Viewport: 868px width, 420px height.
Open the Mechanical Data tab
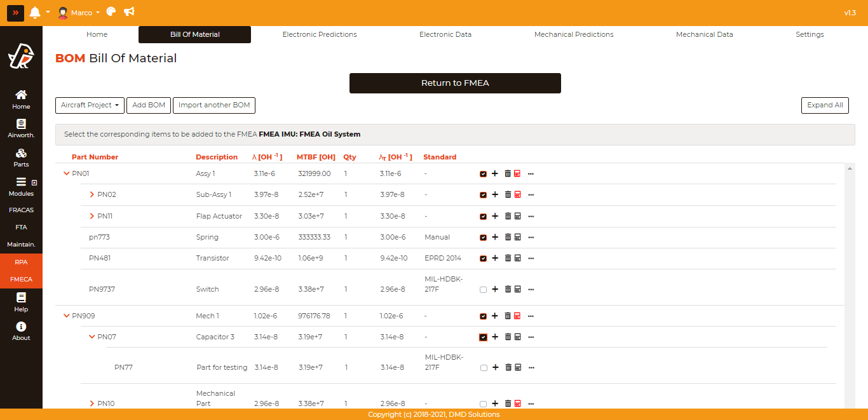point(704,34)
